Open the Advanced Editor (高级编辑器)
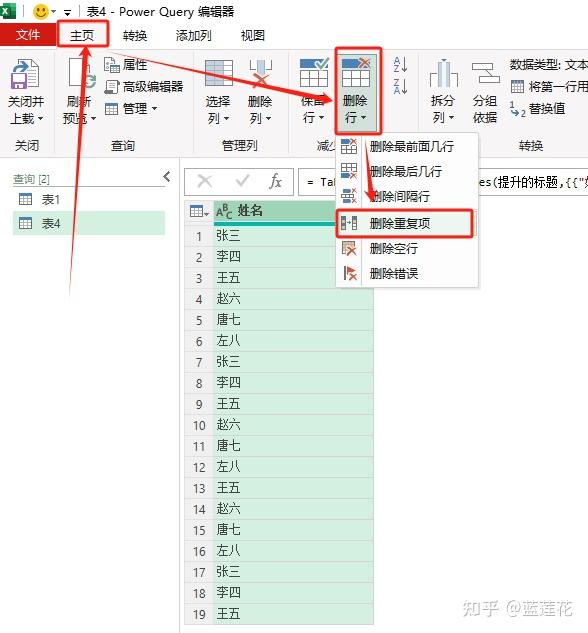Screen dimensions: 588x633 pyautogui.click(x=144, y=86)
